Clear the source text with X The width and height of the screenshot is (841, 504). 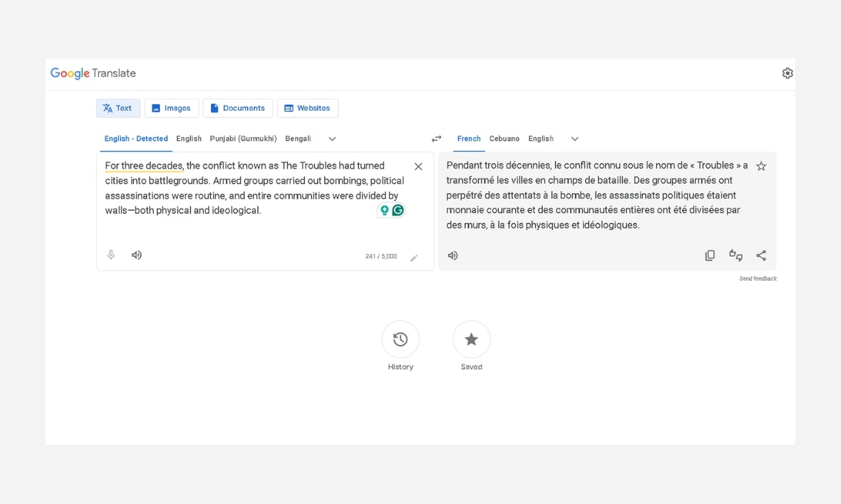tap(419, 166)
